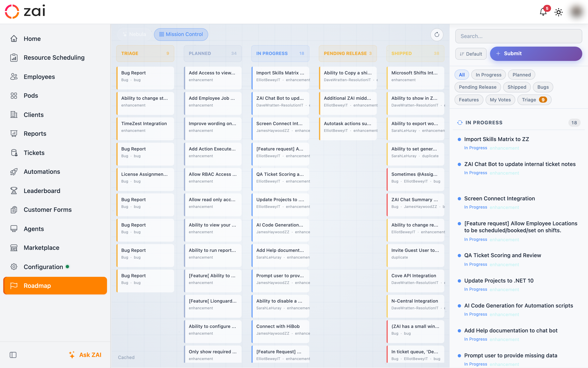Toggle light/dark theme sun icon
Viewport: 588px width, 368px height.
click(559, 12)
